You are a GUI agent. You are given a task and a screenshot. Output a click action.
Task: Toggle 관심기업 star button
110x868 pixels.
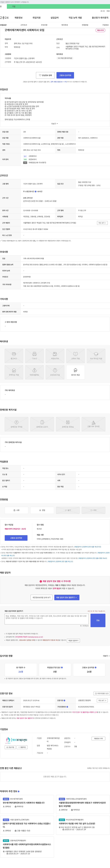(x=10, y=747)
